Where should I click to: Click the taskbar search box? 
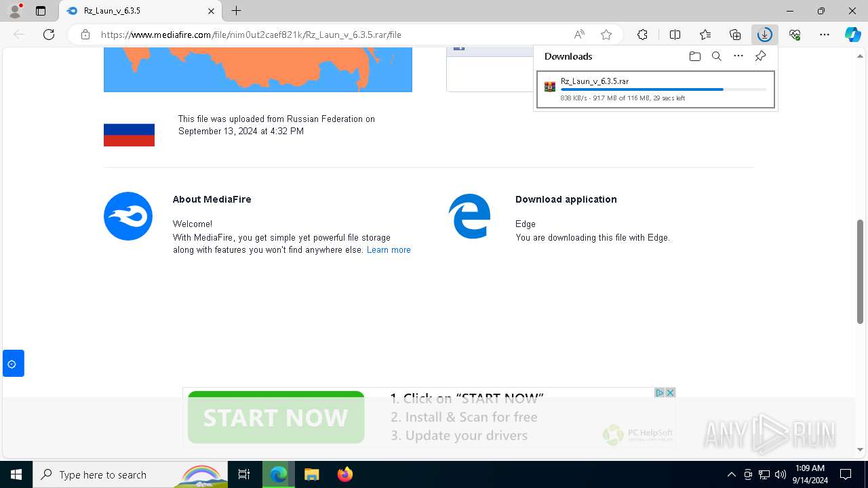[130, 474]
